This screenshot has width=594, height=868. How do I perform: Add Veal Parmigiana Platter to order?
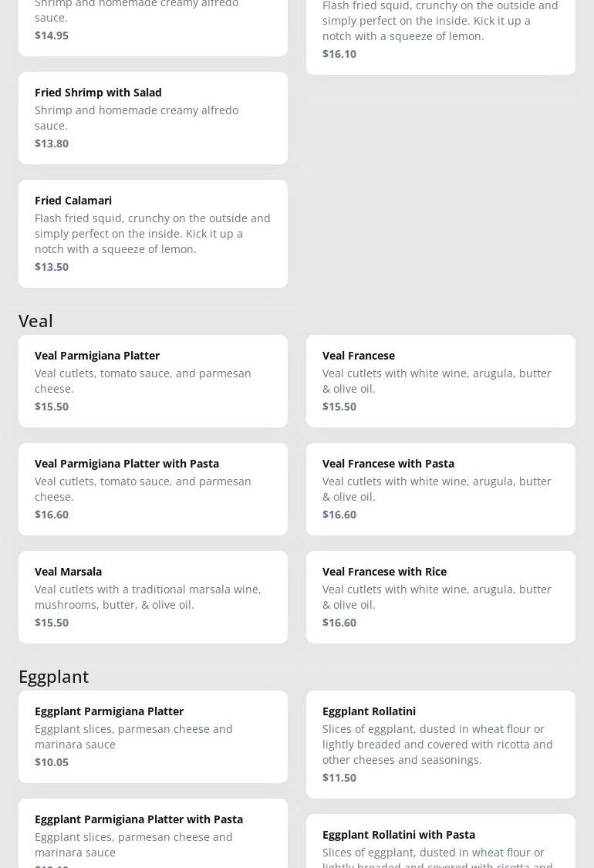pyautogui.click(x=153, y=380)
